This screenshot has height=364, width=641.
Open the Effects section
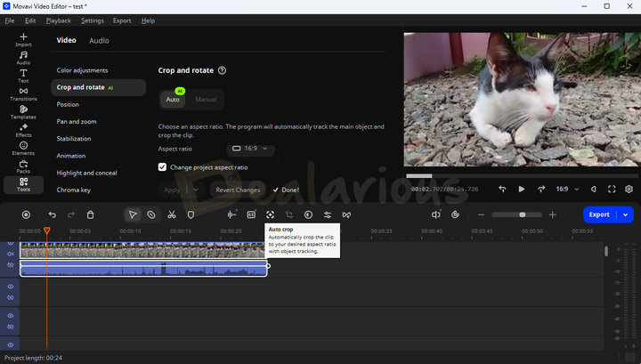(23, 130)
